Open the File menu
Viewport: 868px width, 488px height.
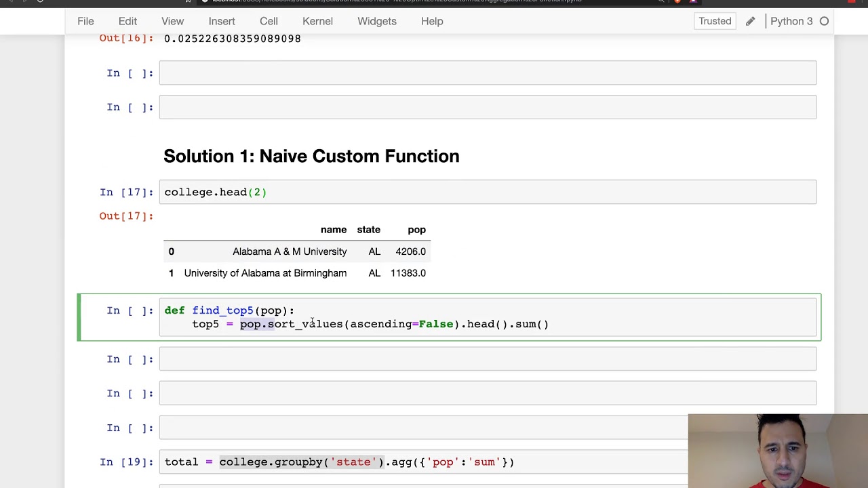point(85,21)
